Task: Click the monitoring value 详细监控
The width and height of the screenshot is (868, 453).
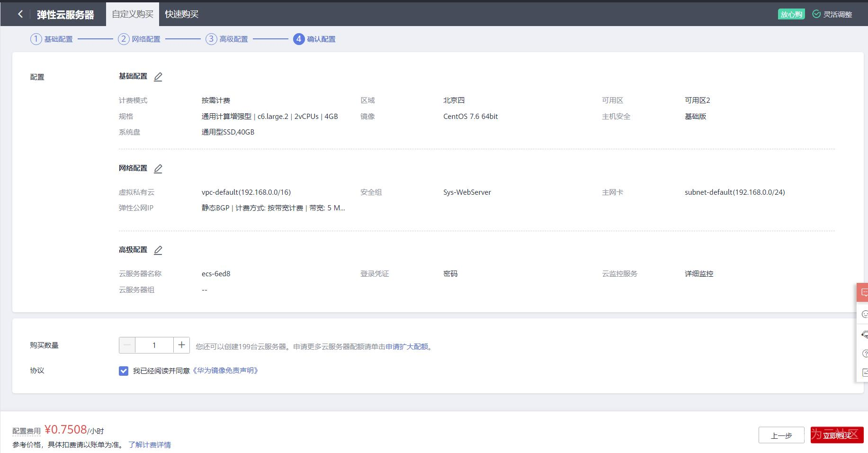Action: tap(699, 274)
